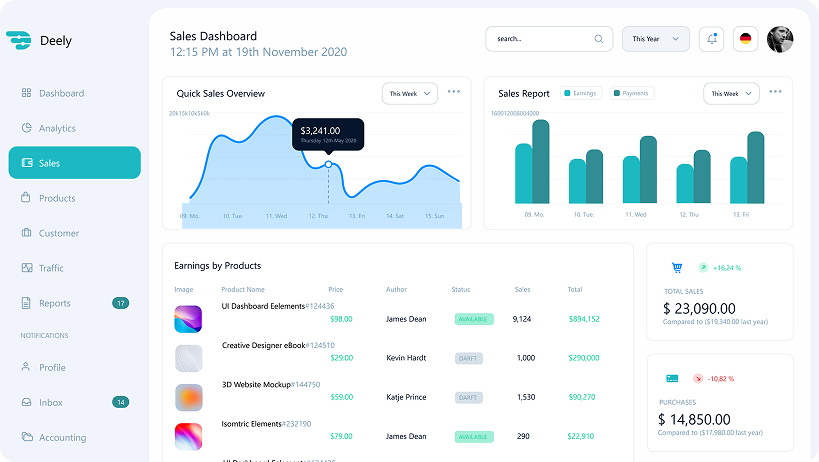Open 3D Website Mockup product name
The height and width of the screenshot is (462, 819).
[256, 384]
